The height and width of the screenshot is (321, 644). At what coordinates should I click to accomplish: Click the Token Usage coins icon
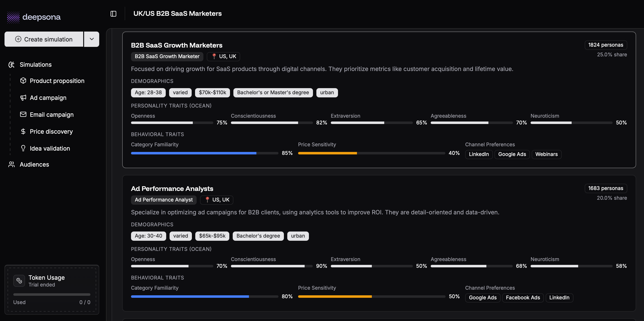click(x=19, y=281)
